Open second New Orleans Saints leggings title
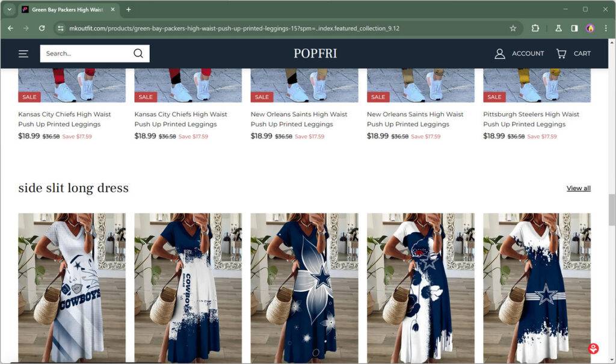This screenshot has width=616, height=364. [415, 119]
